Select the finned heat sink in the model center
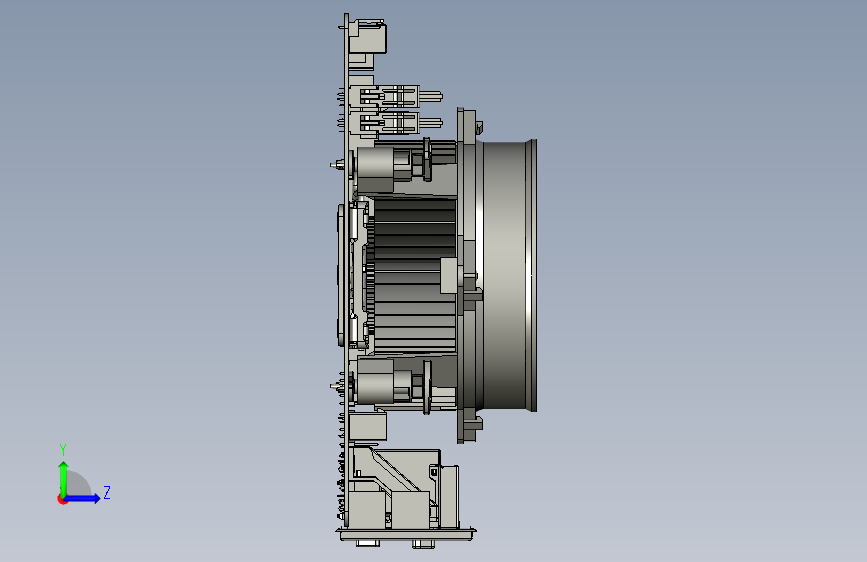Viewport: 867px width, 562px height. click(414, 276)
